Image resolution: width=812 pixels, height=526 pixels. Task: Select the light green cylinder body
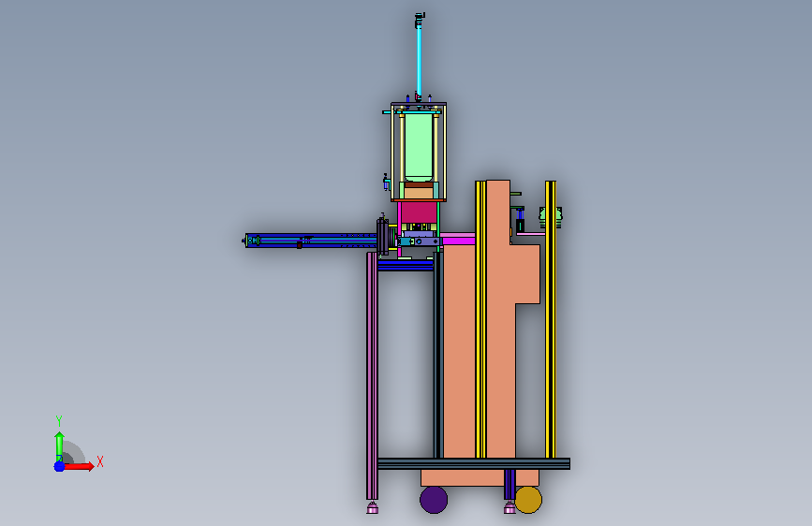pos(419,147)
